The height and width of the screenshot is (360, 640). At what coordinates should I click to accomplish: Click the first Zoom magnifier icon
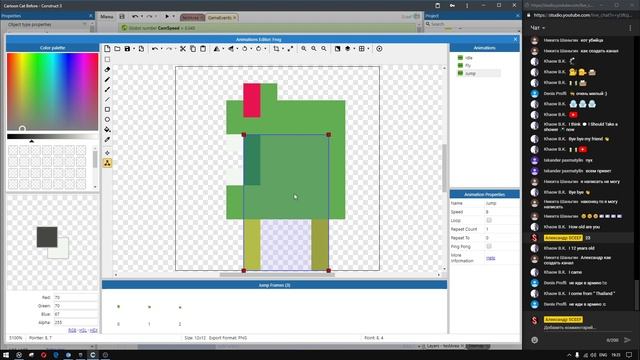click(304, 49)
